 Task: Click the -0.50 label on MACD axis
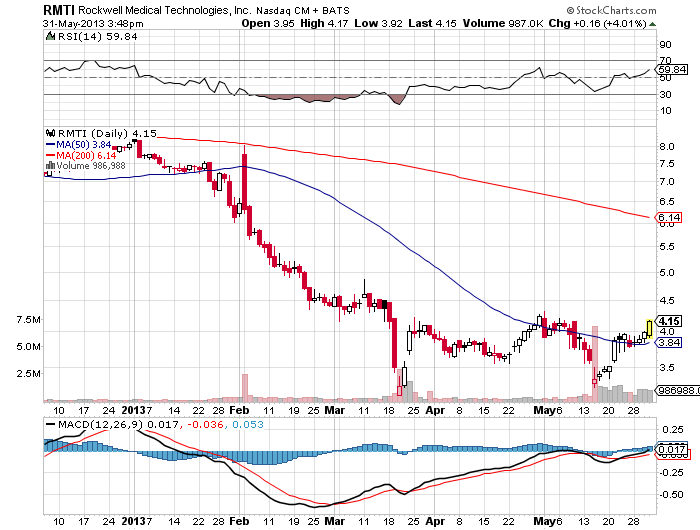(x=671, y=494)
